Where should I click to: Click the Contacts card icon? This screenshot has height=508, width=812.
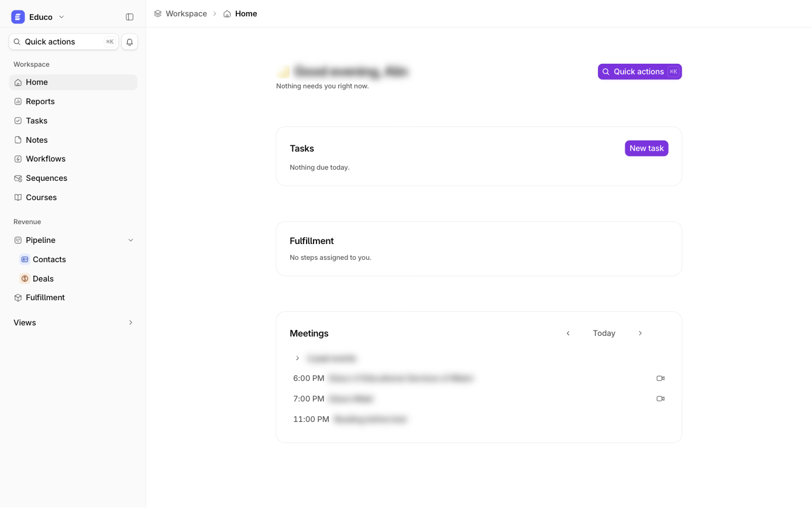pos(25,259)
